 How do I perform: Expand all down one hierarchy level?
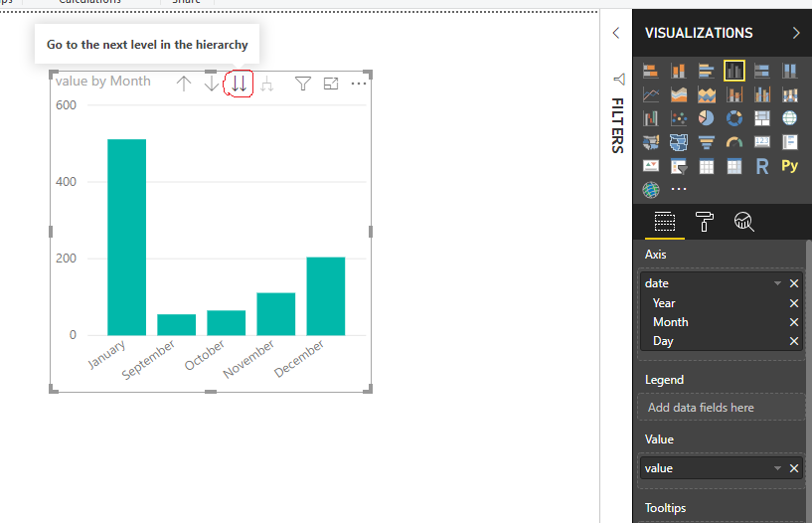(x=266, y=84)
